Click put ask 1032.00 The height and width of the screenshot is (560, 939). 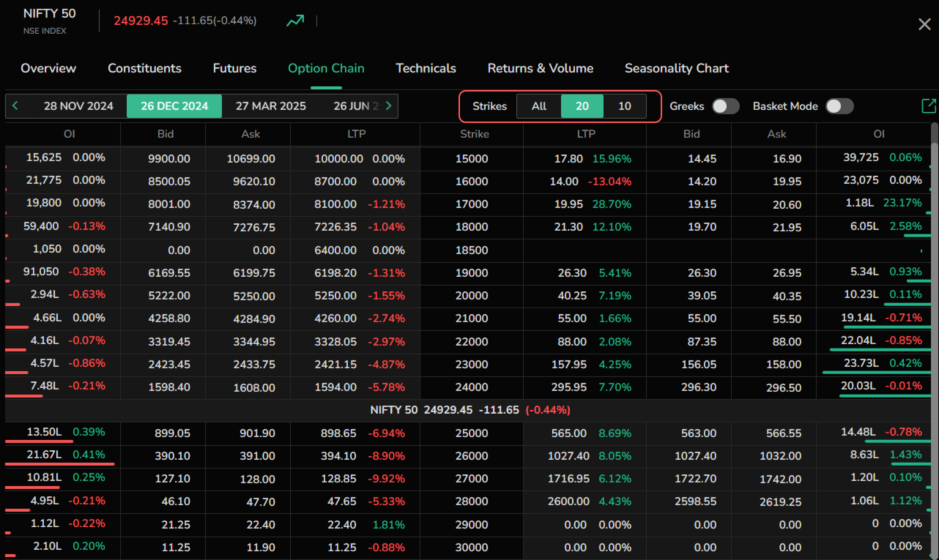[x=780, y=455]
